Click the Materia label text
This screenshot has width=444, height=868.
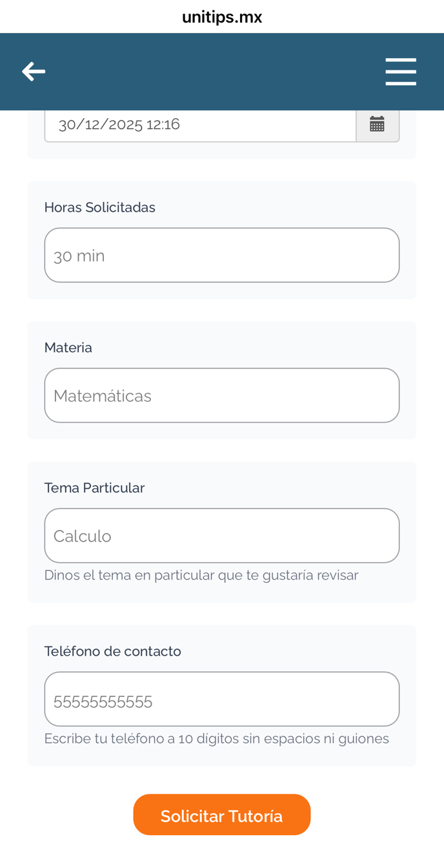click(x=68, y=348)
